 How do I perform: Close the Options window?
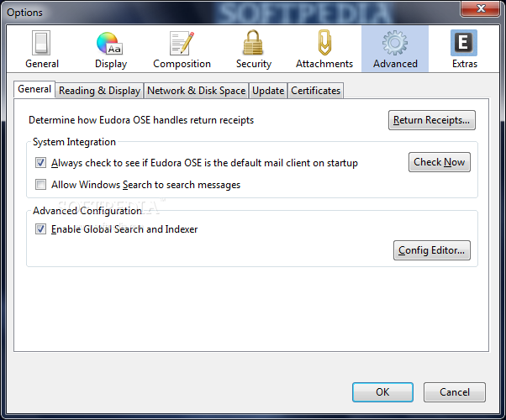pyautogui.click(x=481, y=8)
